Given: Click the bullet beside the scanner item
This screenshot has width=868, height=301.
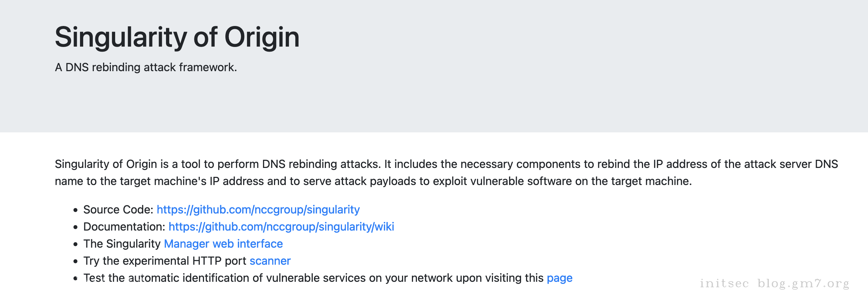Looking at the screenshot, I should (x=75, y=262).
